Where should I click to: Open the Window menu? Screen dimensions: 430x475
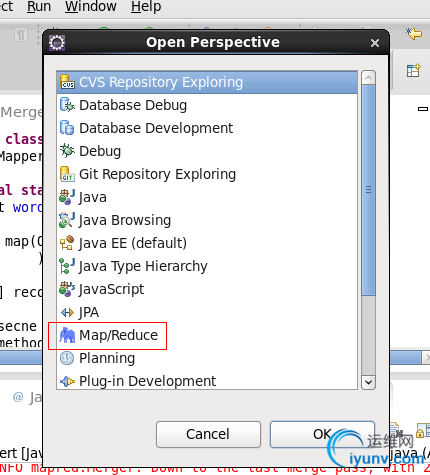[x=91, y=6]
